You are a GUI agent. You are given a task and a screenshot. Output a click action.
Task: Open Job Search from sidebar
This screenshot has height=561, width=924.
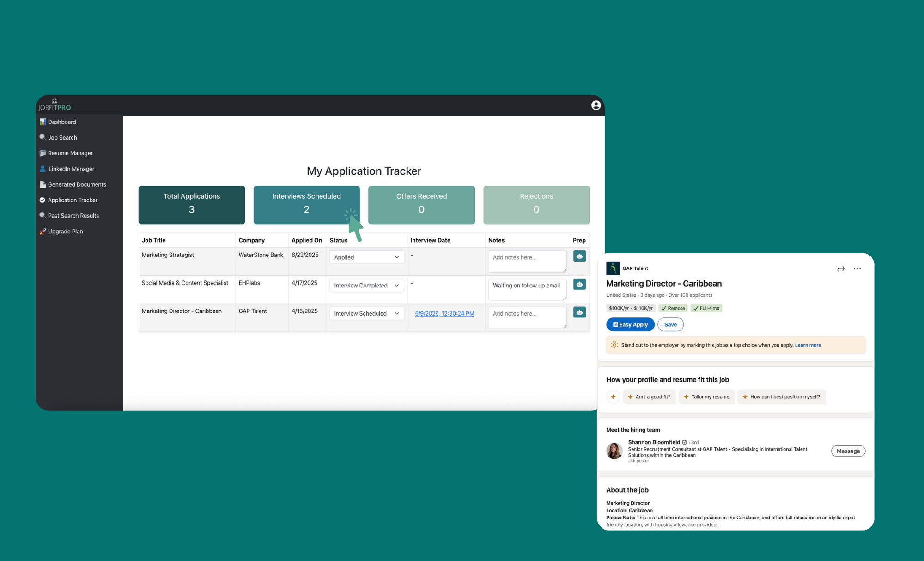point(62,138)
